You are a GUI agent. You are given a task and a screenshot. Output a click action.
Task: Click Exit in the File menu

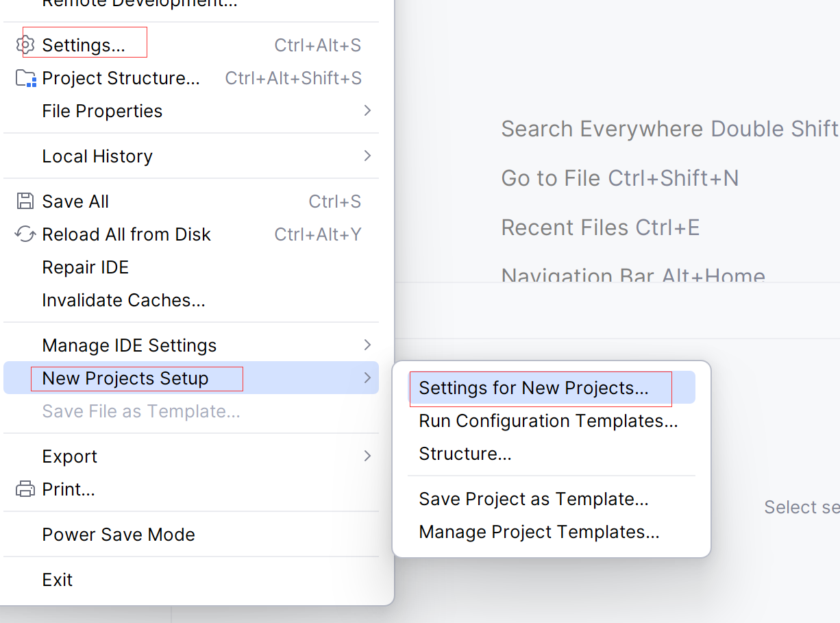pyautogui.click(x=58, y=580)
